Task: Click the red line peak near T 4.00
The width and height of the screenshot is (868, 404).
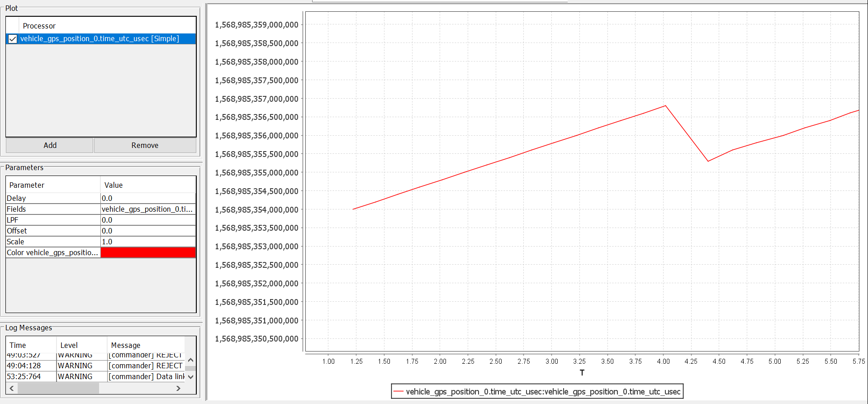Action: tap(665, 106)
